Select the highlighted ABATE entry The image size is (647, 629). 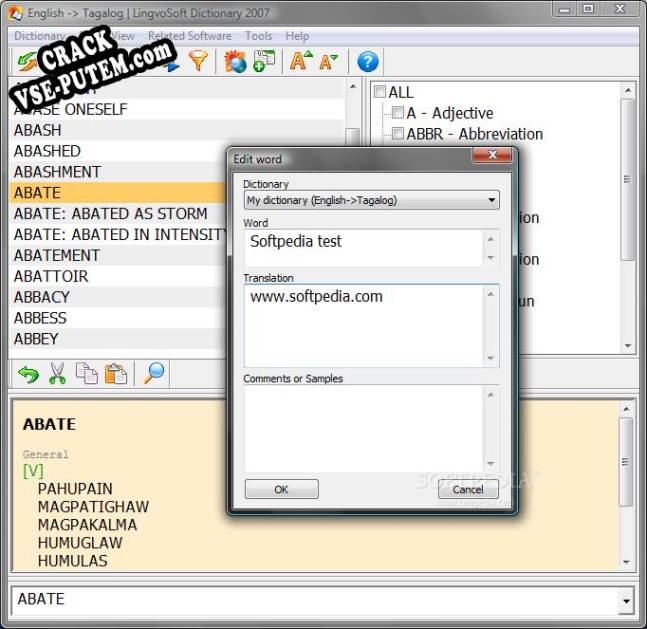118,193
